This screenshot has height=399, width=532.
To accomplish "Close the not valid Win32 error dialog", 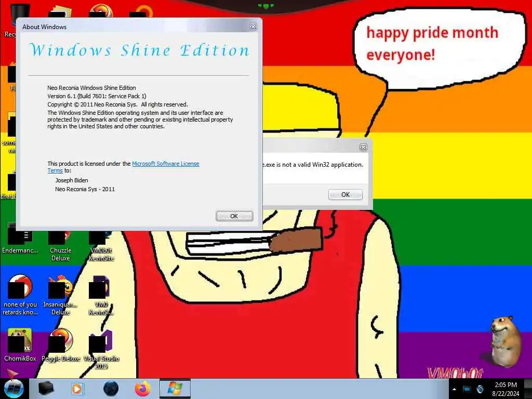I will 363,147.
